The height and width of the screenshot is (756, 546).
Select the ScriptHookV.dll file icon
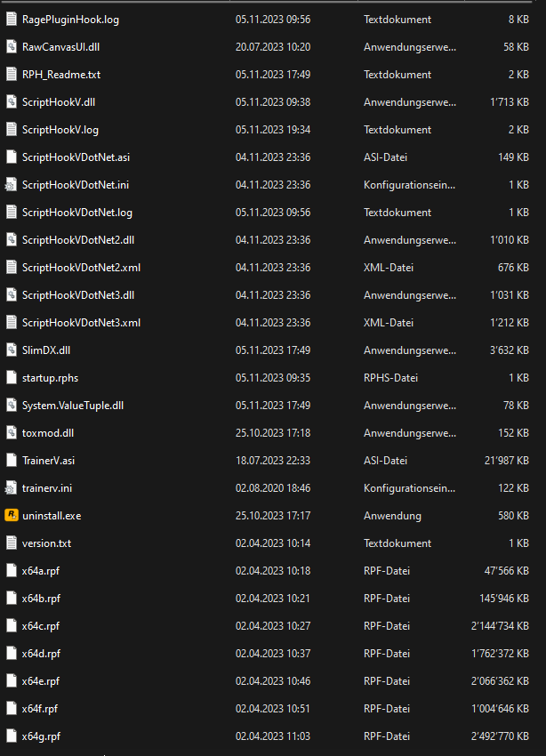pyautogui.click(x=12, y=102)
